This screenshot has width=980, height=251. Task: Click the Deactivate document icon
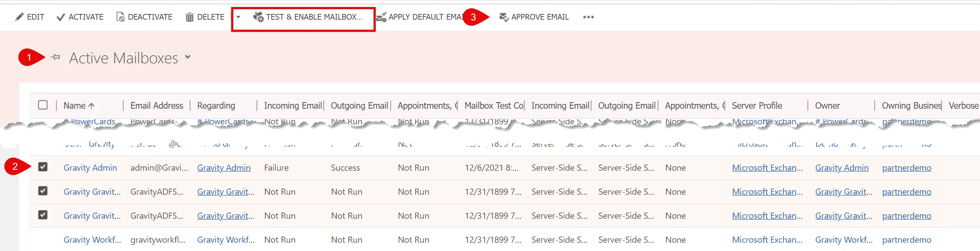[120, 17]
